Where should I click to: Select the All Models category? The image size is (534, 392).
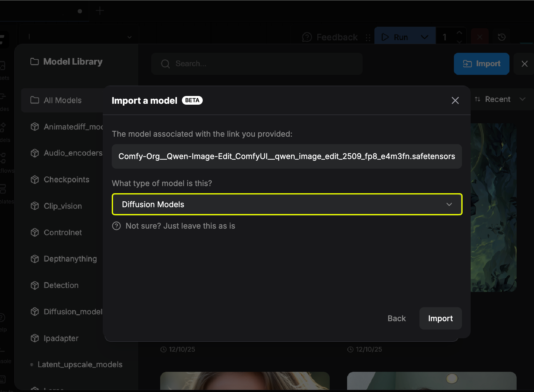(62, 100)
